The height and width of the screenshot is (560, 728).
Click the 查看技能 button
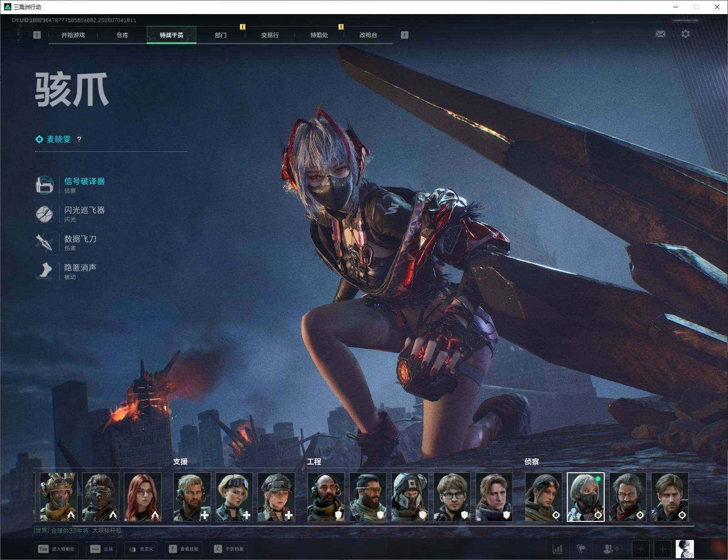184,549
